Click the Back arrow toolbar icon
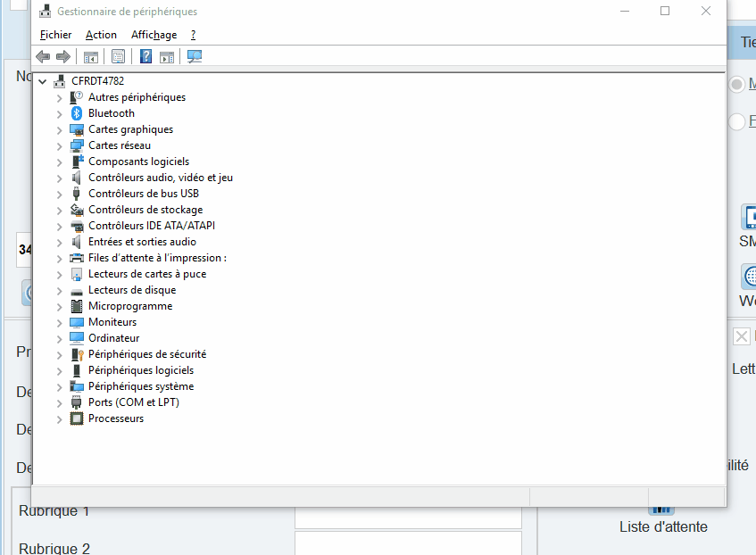 (x=43, y=57)
